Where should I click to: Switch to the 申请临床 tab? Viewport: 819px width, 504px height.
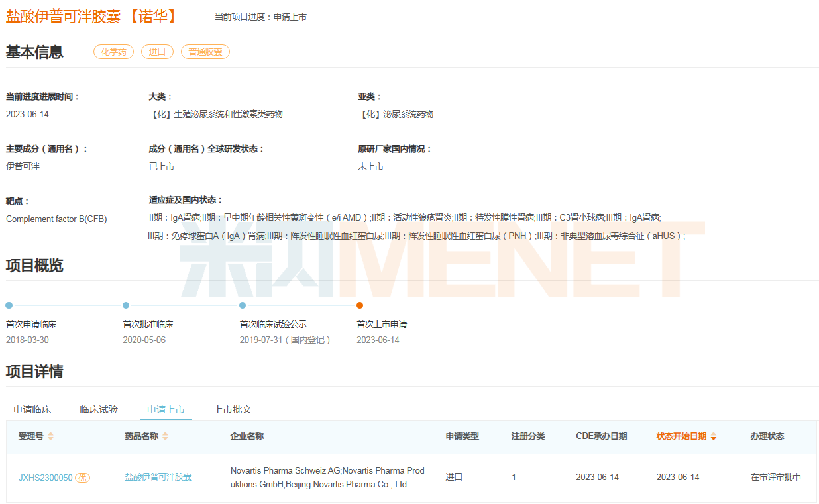(x=32, y=409)
